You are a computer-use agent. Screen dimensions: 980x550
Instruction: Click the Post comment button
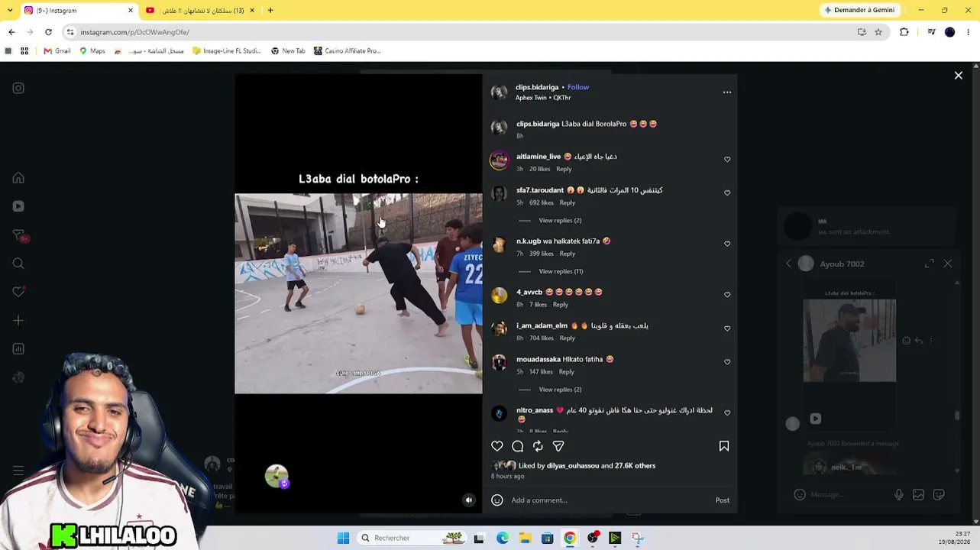[x=723, y=500]
